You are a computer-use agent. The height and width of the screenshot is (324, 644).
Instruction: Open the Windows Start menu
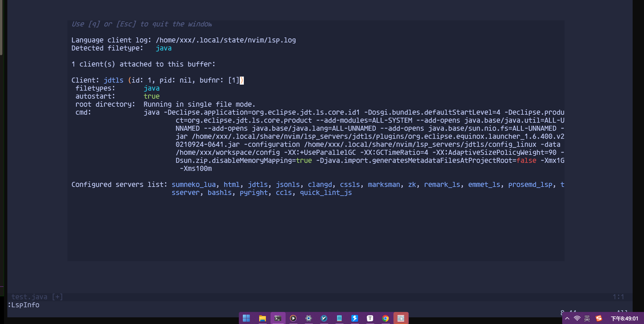[246, 318]
